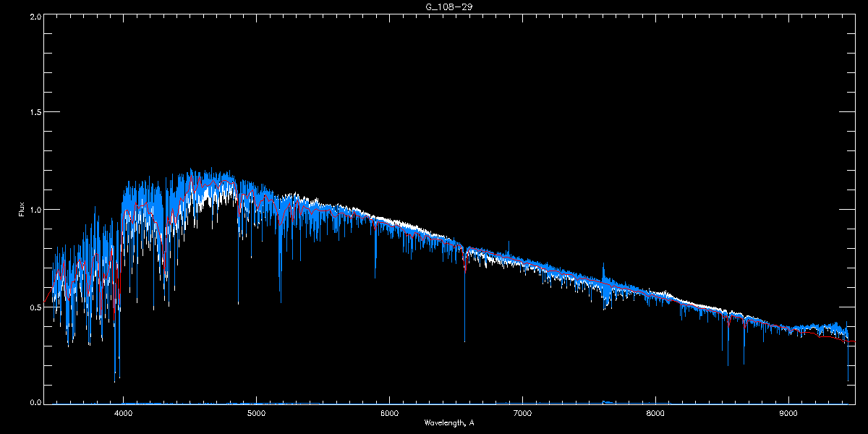Click the 1.0 y-axis tick label
This screenshot has width=868, height=434.
click(34, 210)
